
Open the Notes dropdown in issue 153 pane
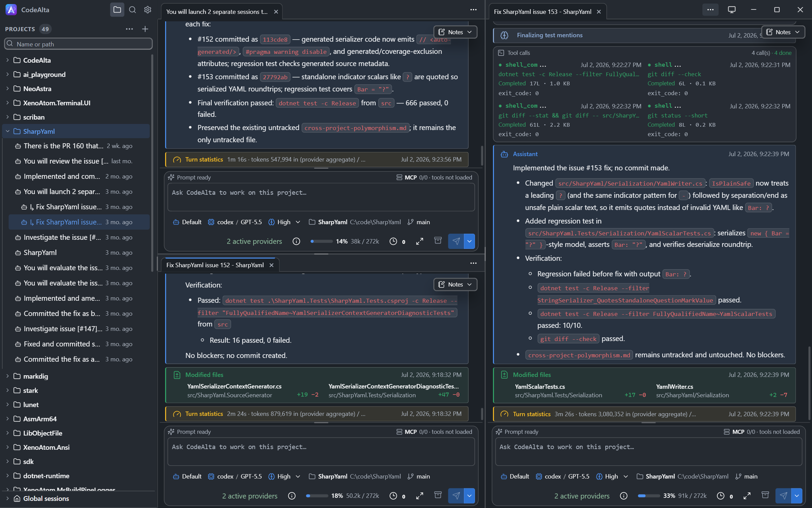tap(783, 32)
